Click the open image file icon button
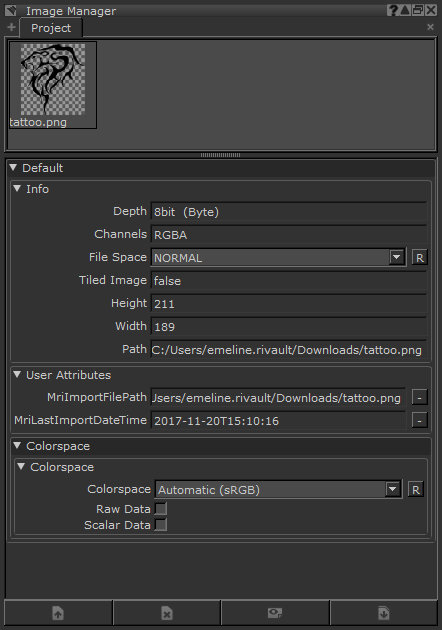The height and width of the screenshot is (630, 442). pyautogui.click(x=58, y=613)
